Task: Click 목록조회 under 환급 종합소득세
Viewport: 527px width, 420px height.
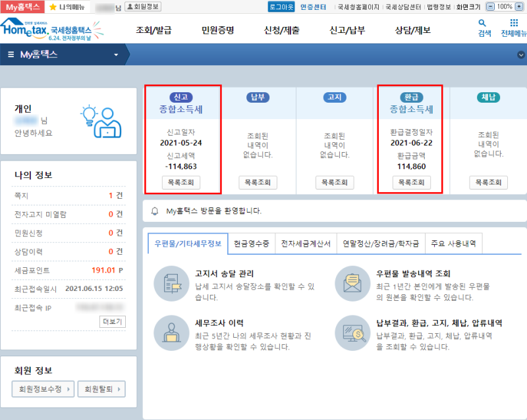Action: click(x=411, y=182)
